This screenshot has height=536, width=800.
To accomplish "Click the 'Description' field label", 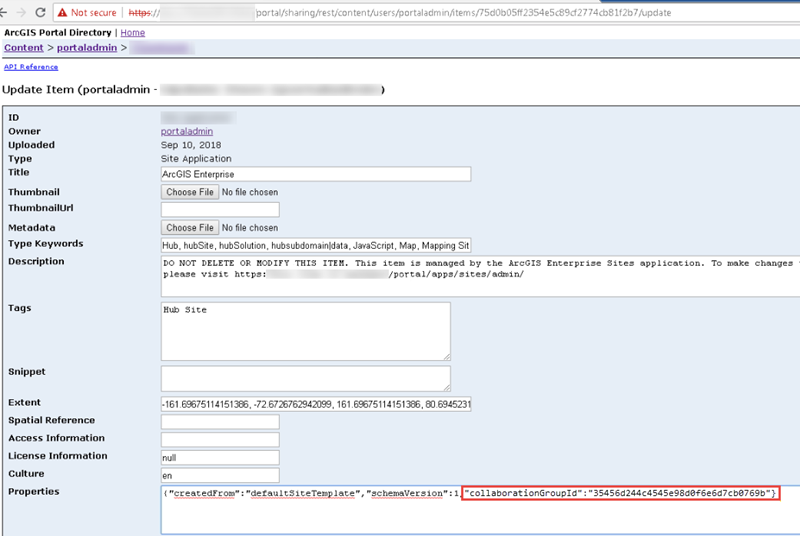I will coord(36,262).
